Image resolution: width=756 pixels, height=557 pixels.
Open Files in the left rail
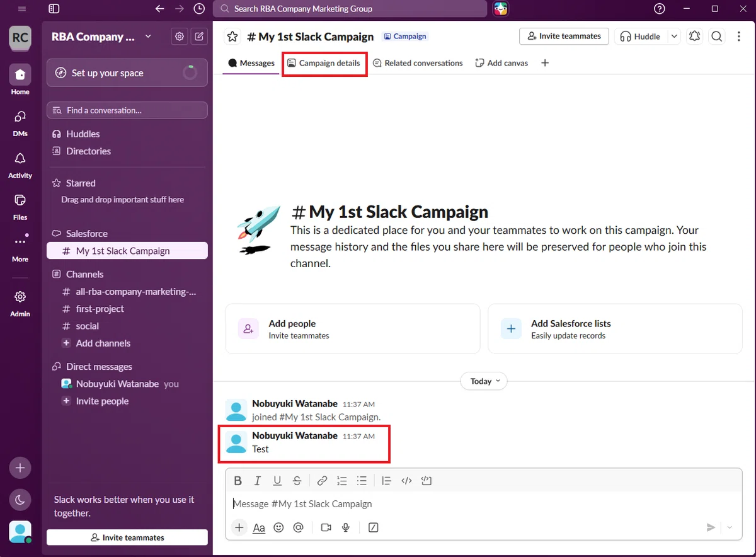tap(20, 207)
